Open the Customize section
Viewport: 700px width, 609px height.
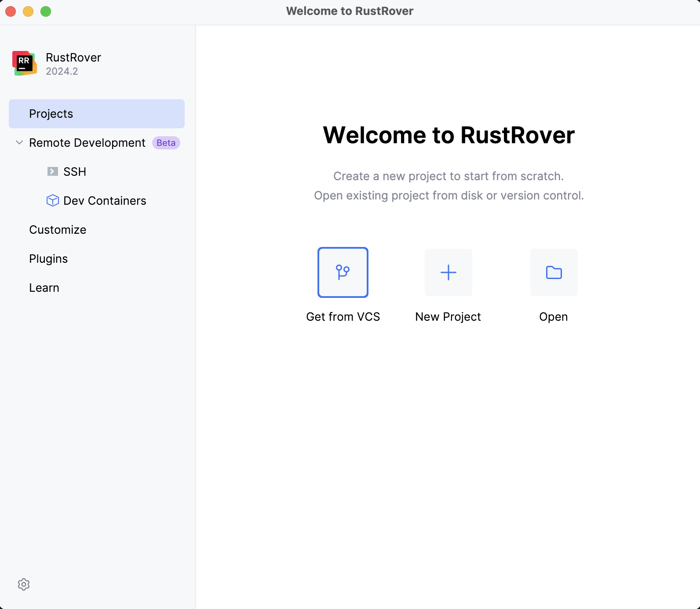58,230
